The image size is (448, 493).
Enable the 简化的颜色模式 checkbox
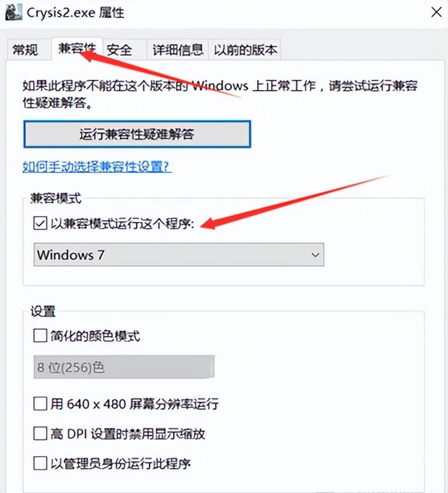pos(40,336)
